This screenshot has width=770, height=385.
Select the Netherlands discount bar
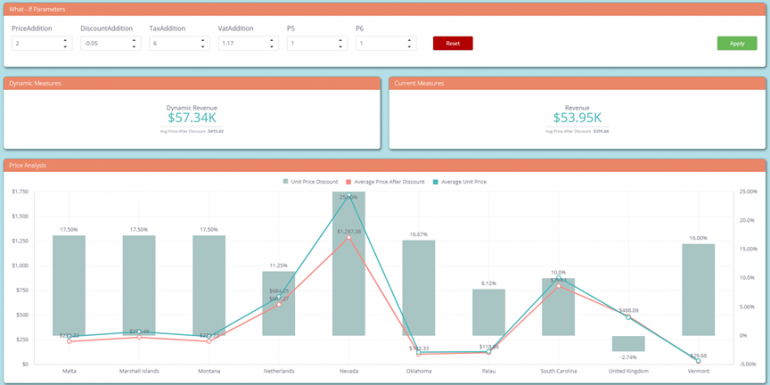279,303
